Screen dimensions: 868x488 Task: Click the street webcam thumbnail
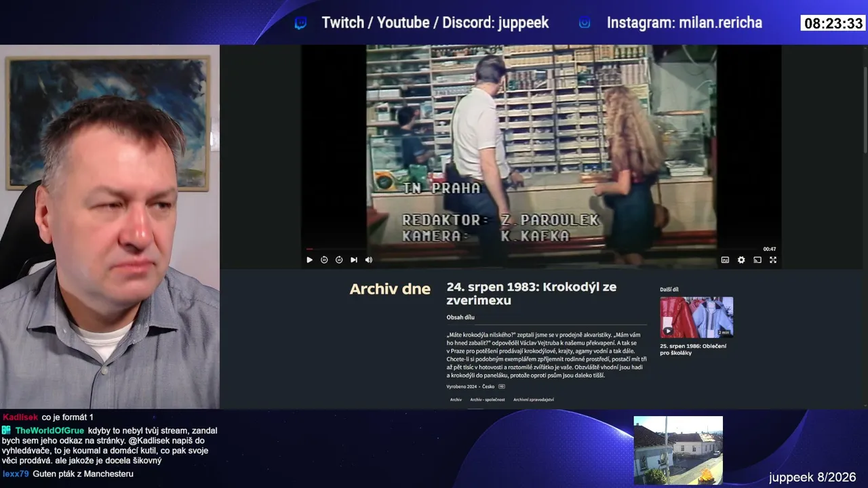pos(678,450)
